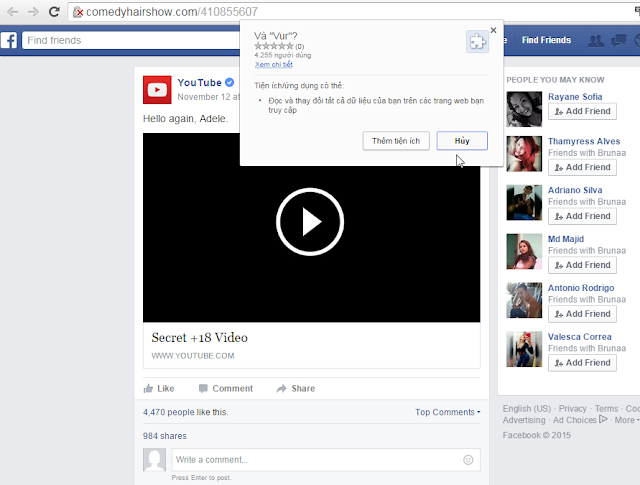The height and width of the screenshot is (485, 640).
Task: Open friend requests icon in header
Action: point(596,40)
